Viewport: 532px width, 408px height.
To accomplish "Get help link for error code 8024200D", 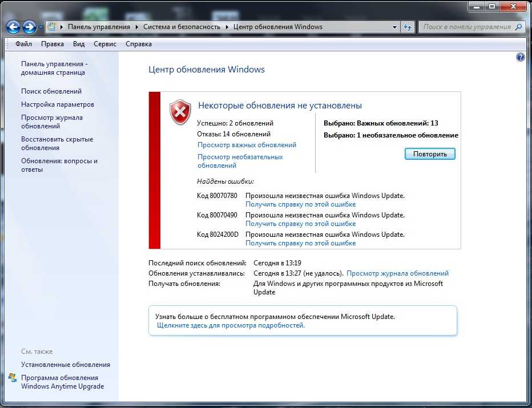I will pos(300,243).
